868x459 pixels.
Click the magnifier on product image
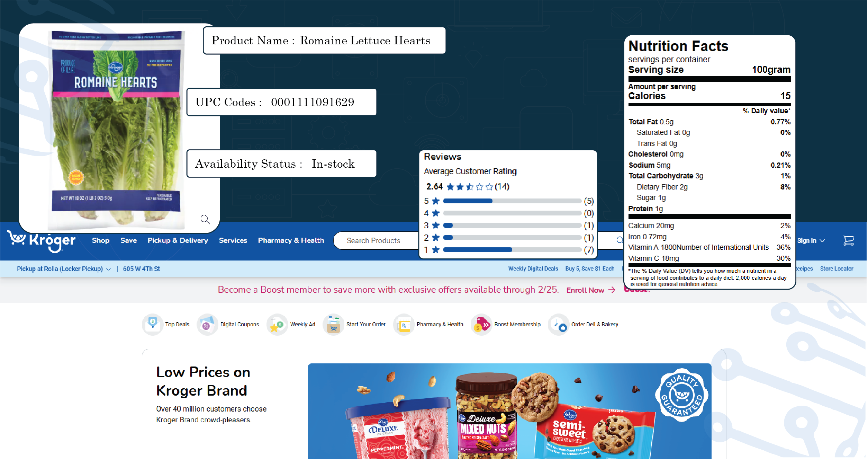click(x=205, y=219)
